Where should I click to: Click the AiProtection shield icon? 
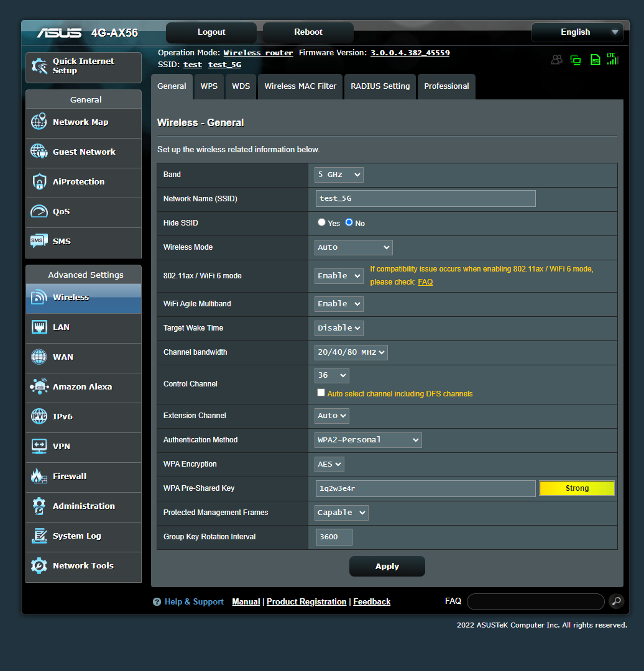tap(39, 181)
